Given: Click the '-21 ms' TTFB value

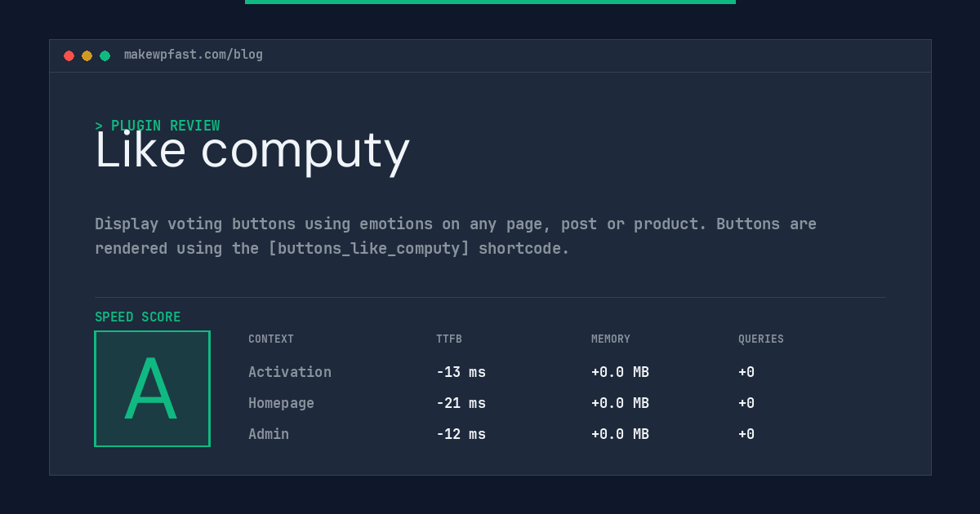Looking at the screenshot, I should click(461, 403).
